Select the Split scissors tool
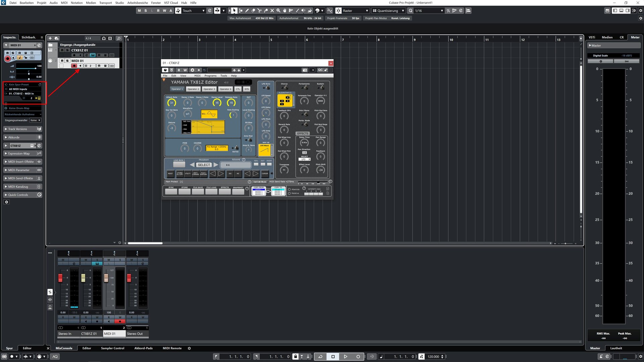 click(259, 11)
